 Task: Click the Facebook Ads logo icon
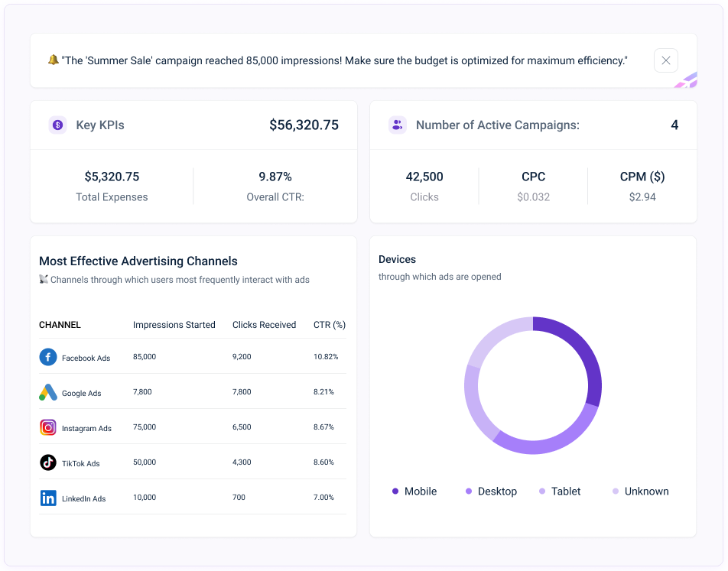[48, 357]
